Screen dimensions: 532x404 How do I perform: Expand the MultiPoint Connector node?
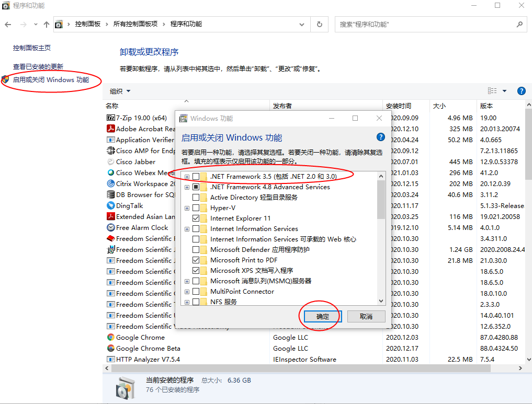click(x=187, y=292)
